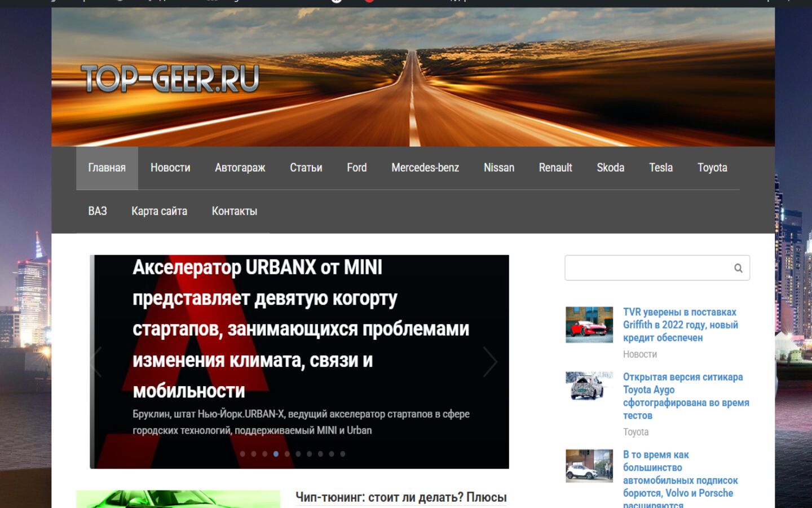Click into the sidebar search field
This screenshot has height=508, width=812.
click(657, 268)
